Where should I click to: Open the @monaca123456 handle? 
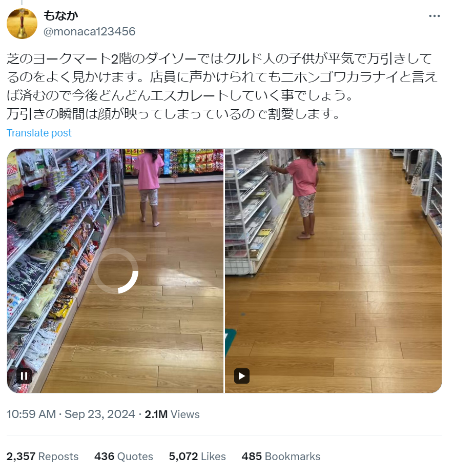90,31
